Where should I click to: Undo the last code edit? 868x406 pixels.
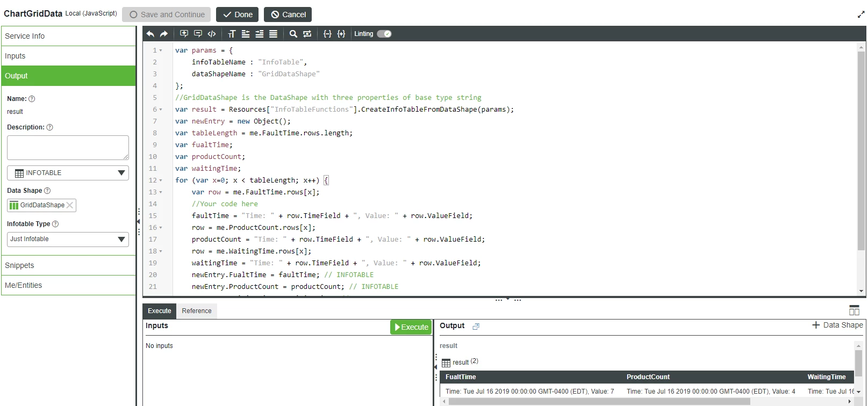point(150,34)
